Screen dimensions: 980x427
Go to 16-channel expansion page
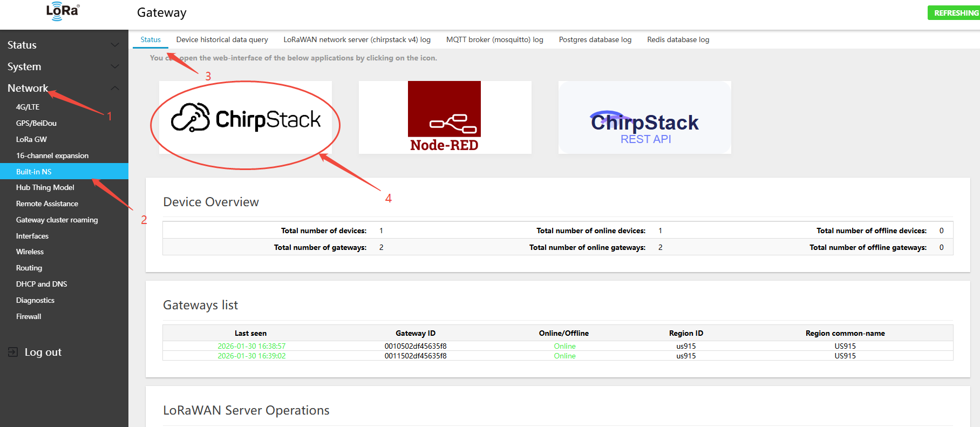pos(52,155)
